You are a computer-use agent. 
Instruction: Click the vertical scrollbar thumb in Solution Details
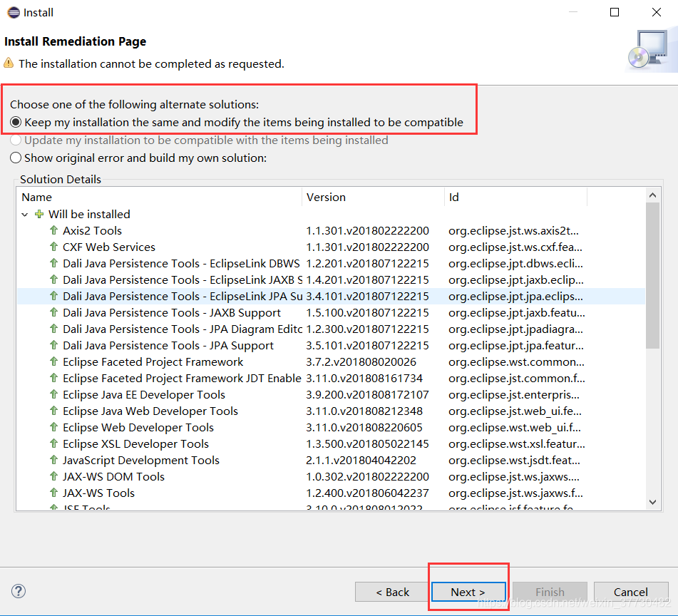coord(653,276)
